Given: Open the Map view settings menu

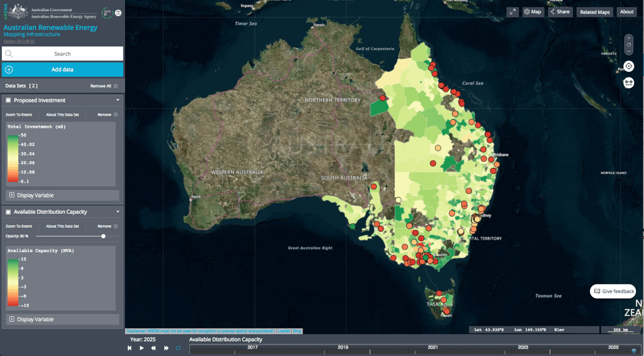Looking at the screenshot, I should tap(533, 12).
